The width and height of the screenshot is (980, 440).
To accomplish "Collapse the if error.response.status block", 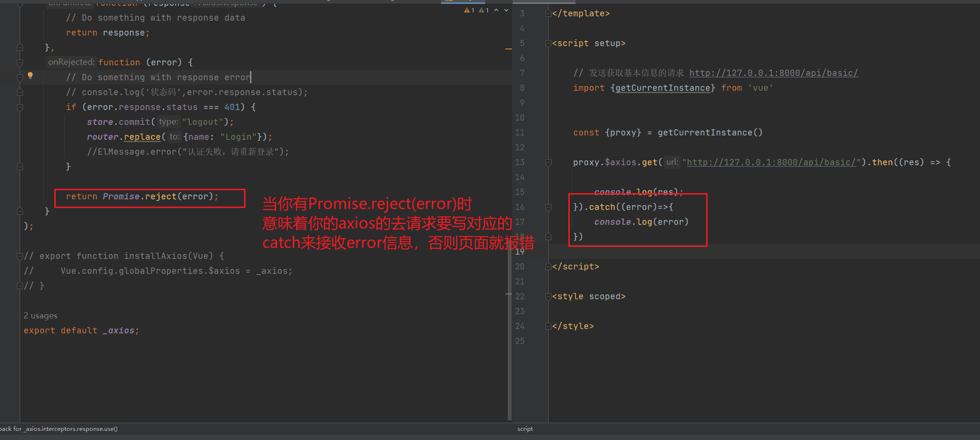I will (x=20, y=107).
